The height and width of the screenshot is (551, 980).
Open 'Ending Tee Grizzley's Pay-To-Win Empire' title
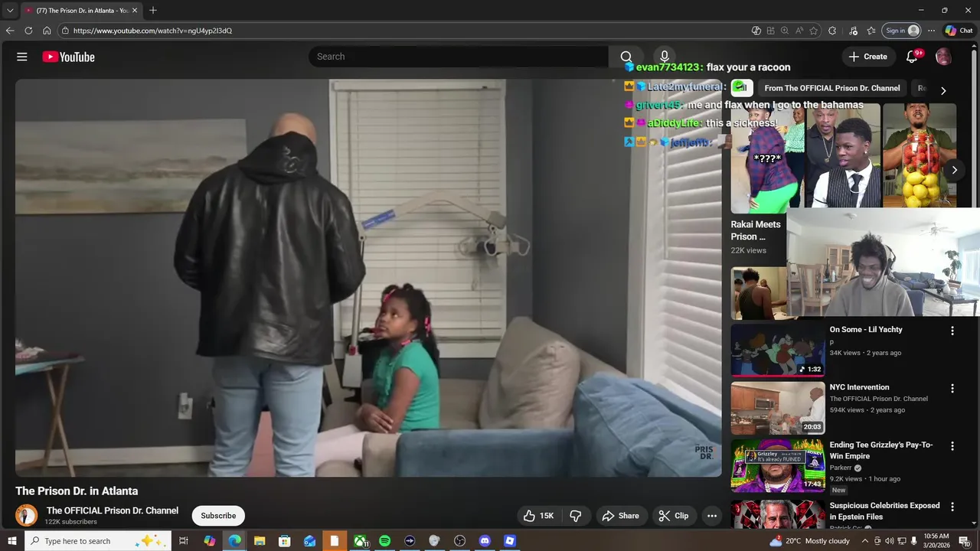[881, 450]
